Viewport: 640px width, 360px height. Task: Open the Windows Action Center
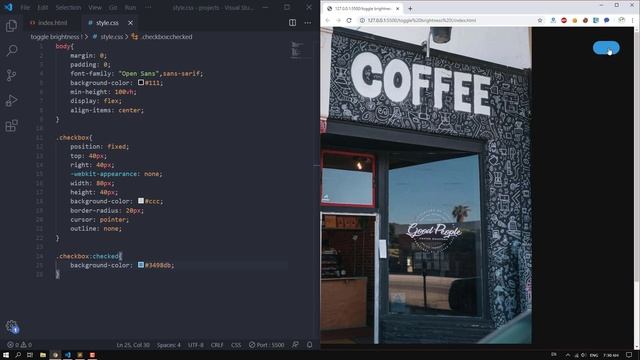[629, 355]
